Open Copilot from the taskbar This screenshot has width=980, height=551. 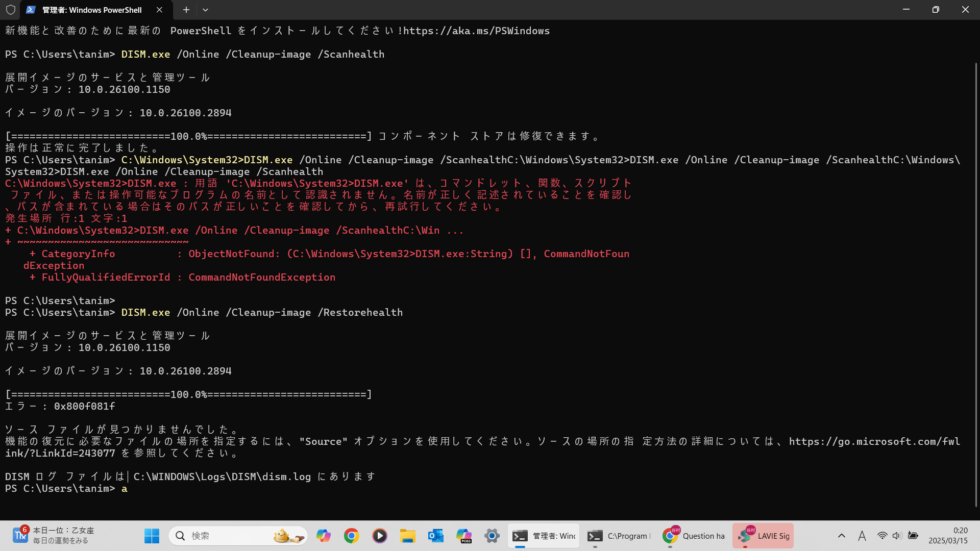click(x=323, y=536)
